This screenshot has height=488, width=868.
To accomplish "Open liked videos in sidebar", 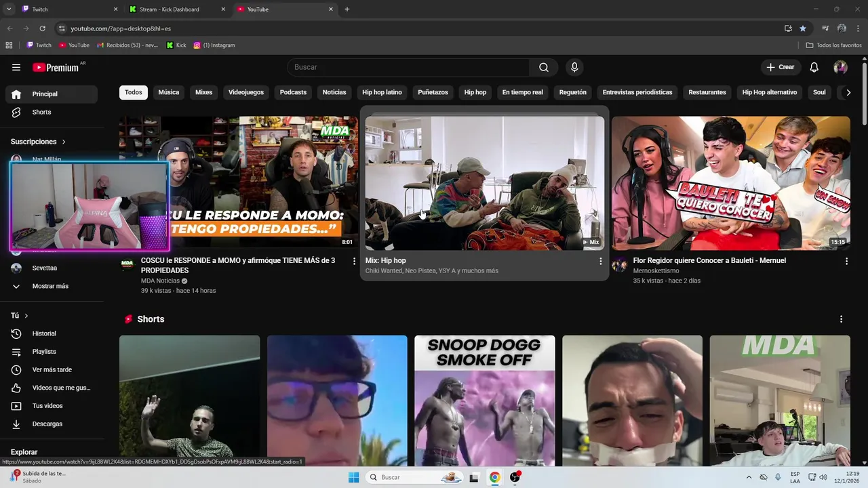I will [52, 388].
